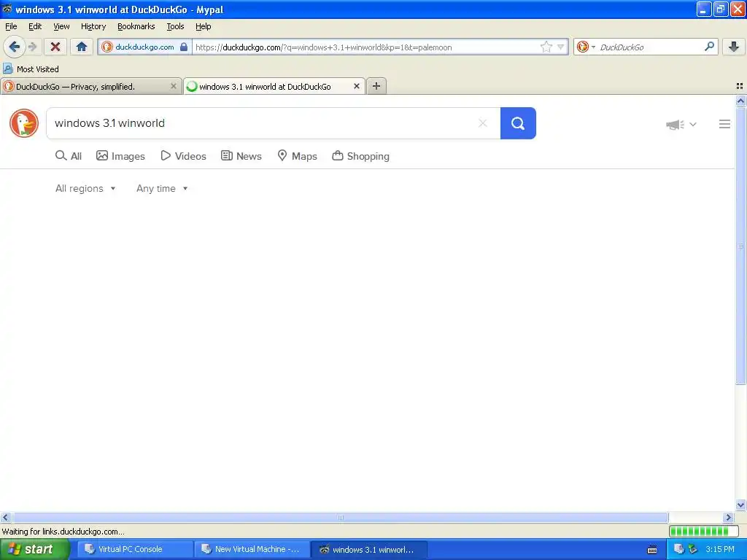Open the Edit menu

pyautogui.click(x=35, y=26)
